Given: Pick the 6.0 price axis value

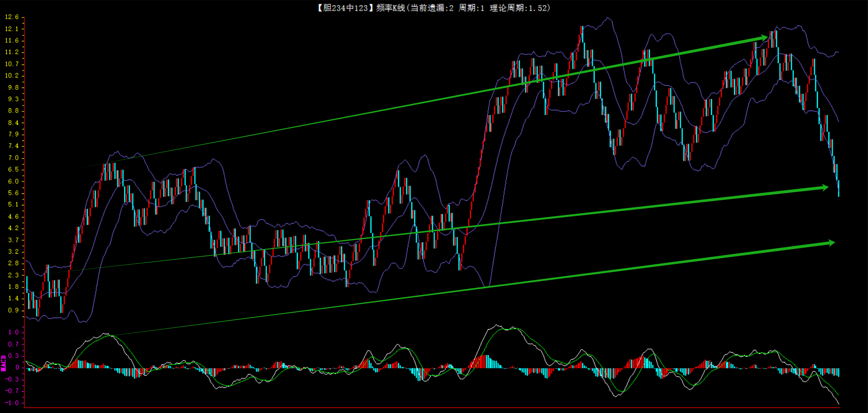Looking at the screenshot, I should click(14, 181).
